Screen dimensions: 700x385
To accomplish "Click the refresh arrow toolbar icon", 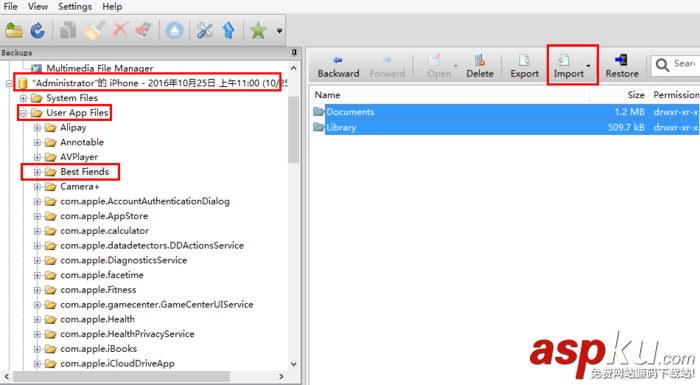I will 38,31.
